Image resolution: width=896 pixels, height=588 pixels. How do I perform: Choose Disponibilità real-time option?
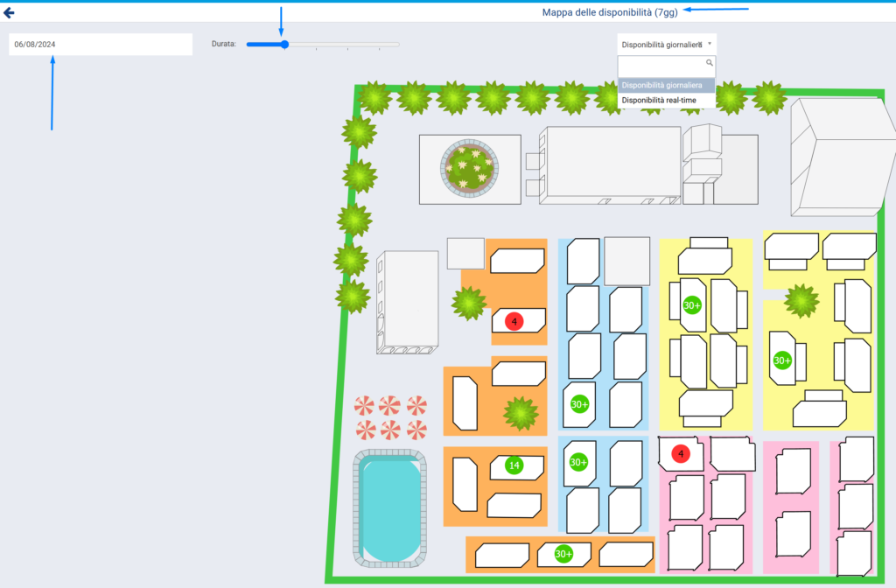coord(659,101)
